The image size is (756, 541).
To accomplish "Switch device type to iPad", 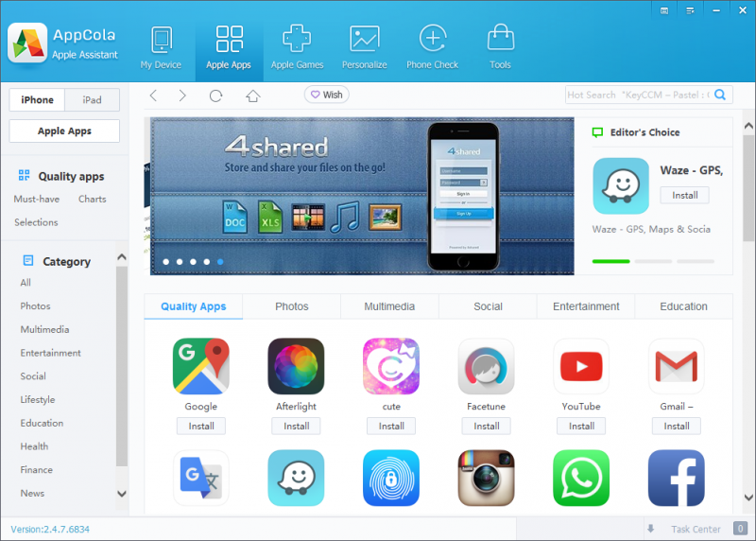I will pyautogui.click(x=92, y=100).
